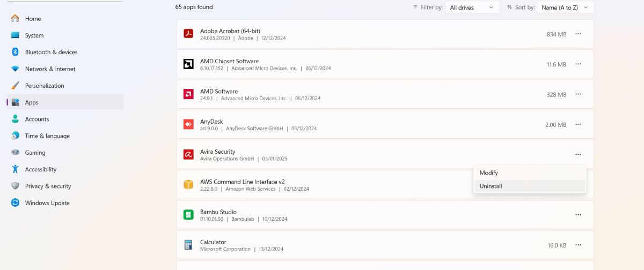Click the Avira Security app name
644x270 pixels.
[x=218, y=152]
